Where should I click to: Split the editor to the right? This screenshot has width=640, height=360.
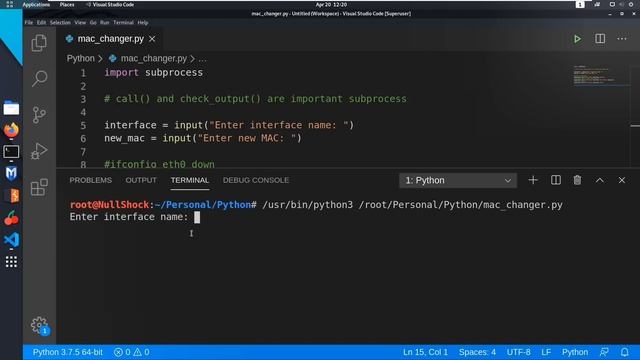coord(600,39)
